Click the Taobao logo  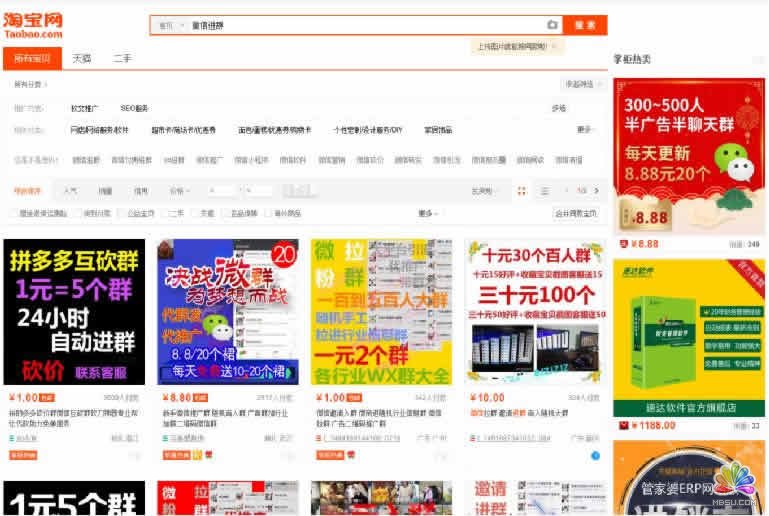pos(33,25)
